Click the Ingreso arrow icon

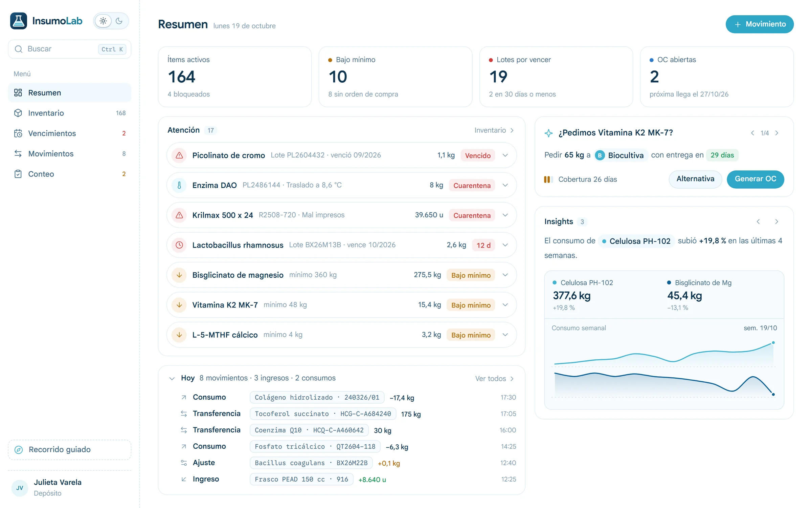pyautogui.click(x=184, y=479)
